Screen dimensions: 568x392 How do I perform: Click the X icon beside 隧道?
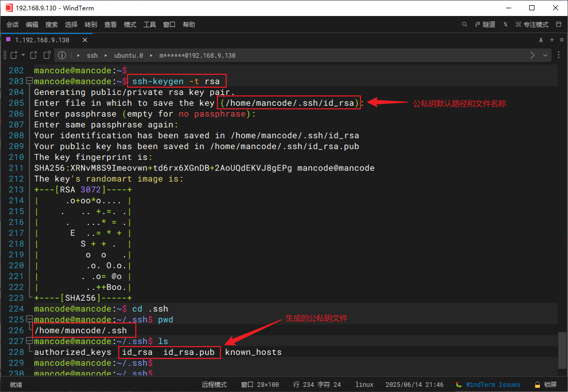click(x=506, y=24)
